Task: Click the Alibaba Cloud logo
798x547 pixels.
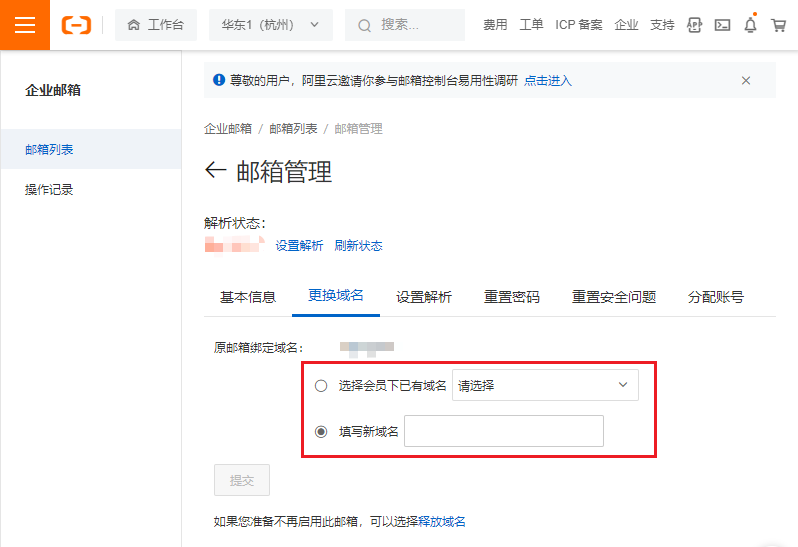Action: pos(76,25)
